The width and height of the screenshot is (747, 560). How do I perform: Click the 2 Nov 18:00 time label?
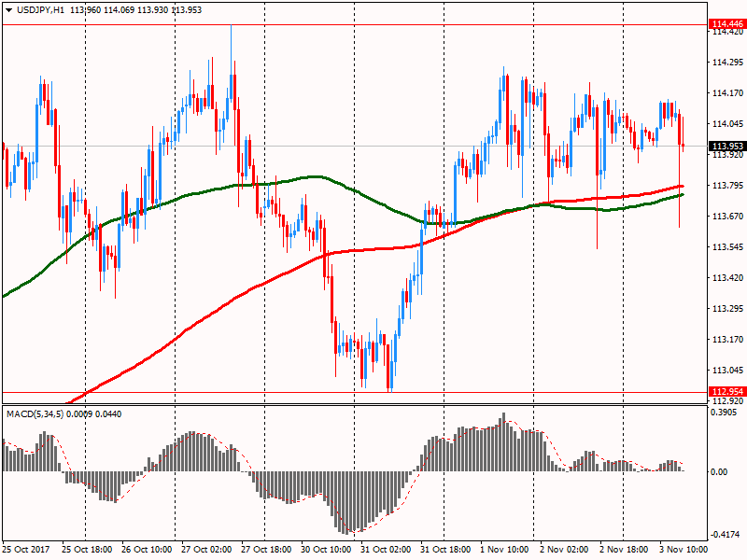point(624,550)
